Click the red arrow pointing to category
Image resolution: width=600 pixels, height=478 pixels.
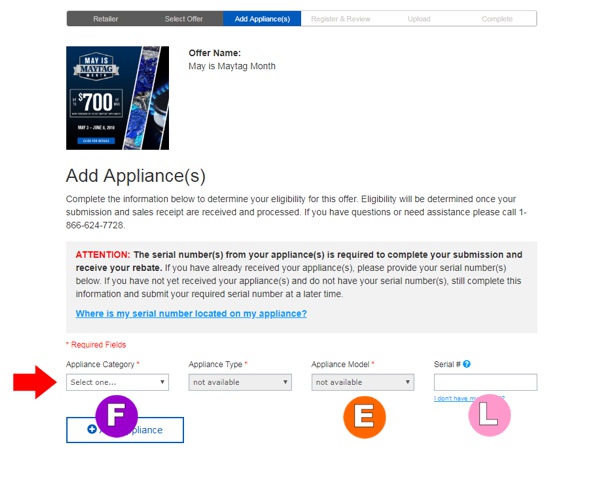[35, 382]
